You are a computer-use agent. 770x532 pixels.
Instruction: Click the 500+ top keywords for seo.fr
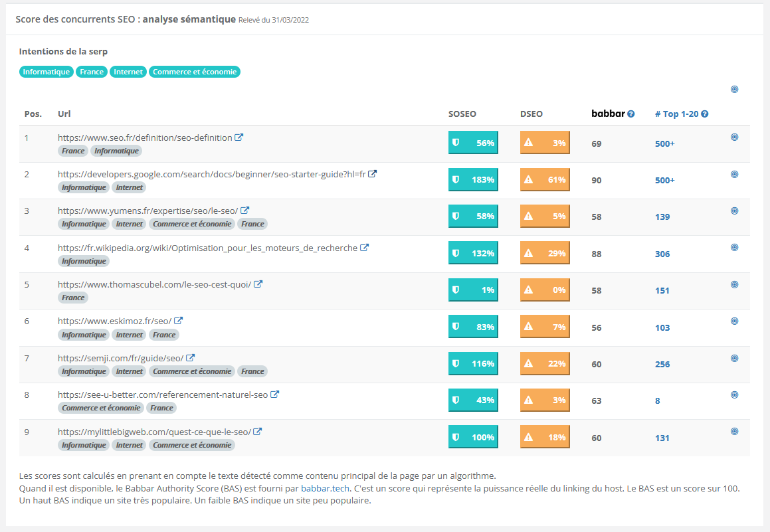664,143
